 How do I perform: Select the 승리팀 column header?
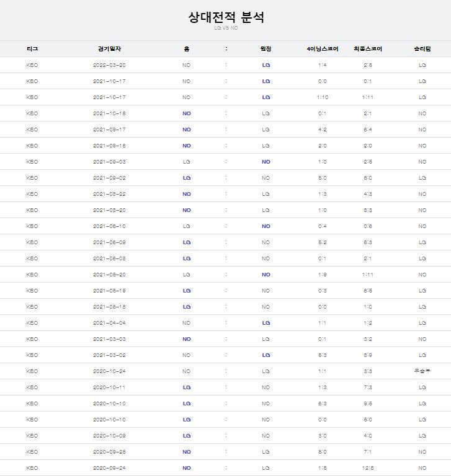[422, 49]
